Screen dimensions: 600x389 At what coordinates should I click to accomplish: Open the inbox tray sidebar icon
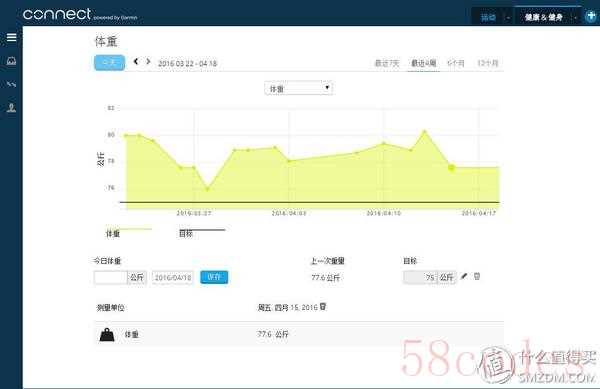[11, 61]
